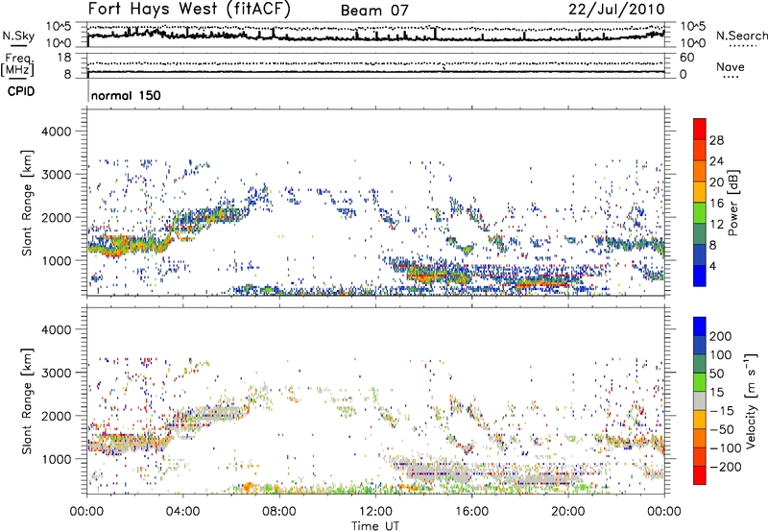Click the 200 tick on velocity colorbar
The image size is (768, 532).
721,336
